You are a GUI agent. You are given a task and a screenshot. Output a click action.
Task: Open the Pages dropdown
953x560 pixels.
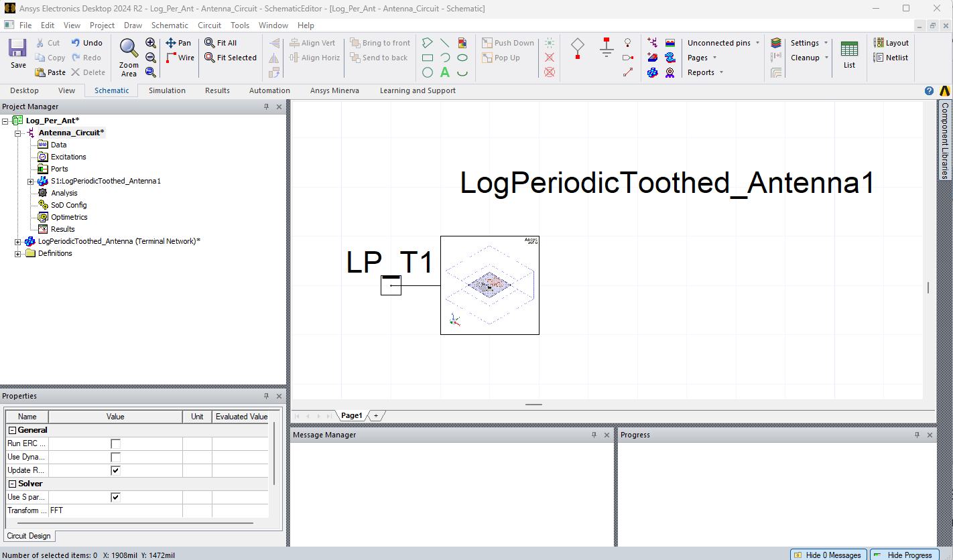pyautogui.click(x=700, y=58)
